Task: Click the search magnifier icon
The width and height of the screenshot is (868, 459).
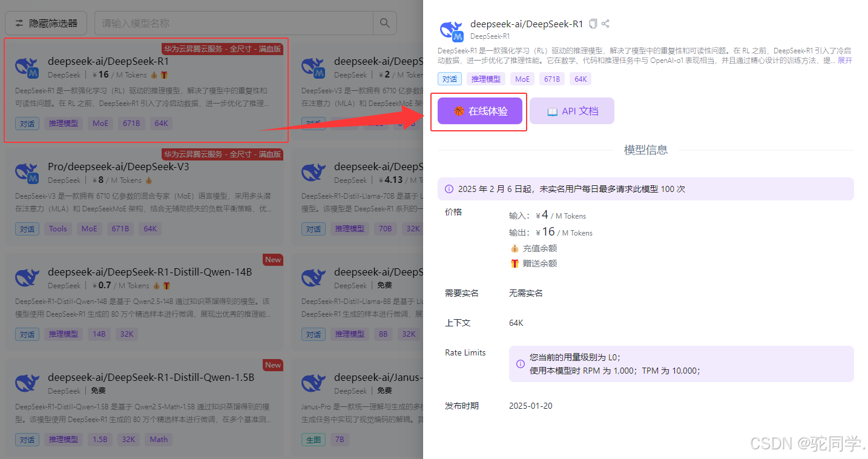Action: [x=384, y=23]
